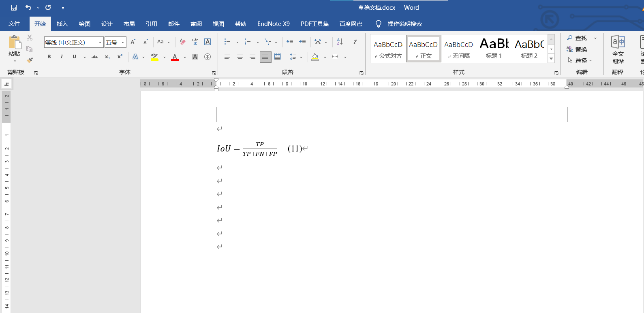Click the Cut scissors icon
Screen dimensions: 644x313
(30, 38)
